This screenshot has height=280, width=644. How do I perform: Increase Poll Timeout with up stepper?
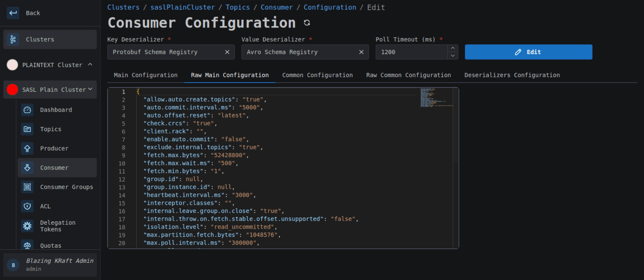[452, 48]
